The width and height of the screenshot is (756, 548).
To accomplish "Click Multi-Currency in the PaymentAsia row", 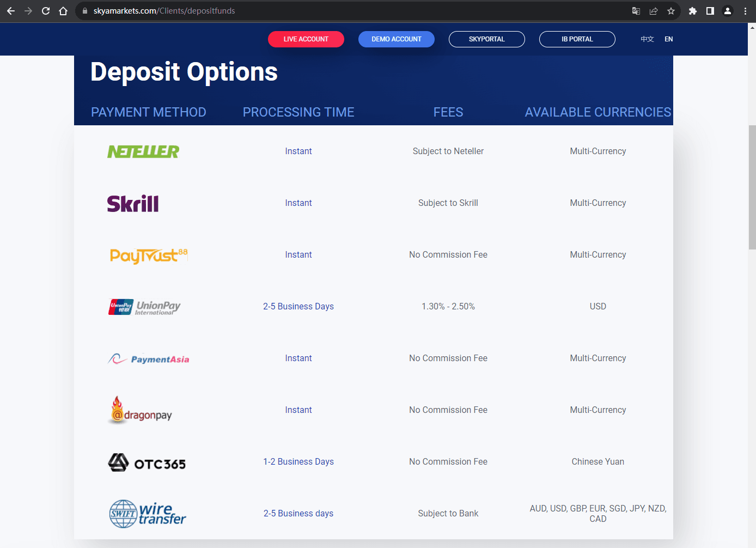I will tap(598, 358).
